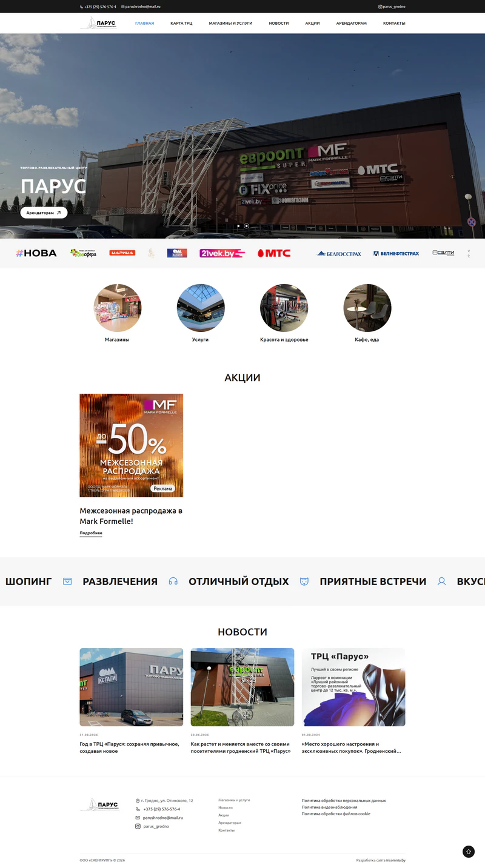This screenshot has width=485, height=868.
Task: Click the #НОВА brand logo
Action: pyautogui.click(x=36, y=253)
